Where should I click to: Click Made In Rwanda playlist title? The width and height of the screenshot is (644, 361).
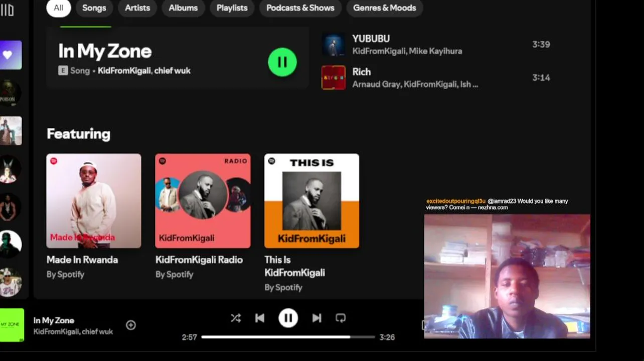point(82,260)
